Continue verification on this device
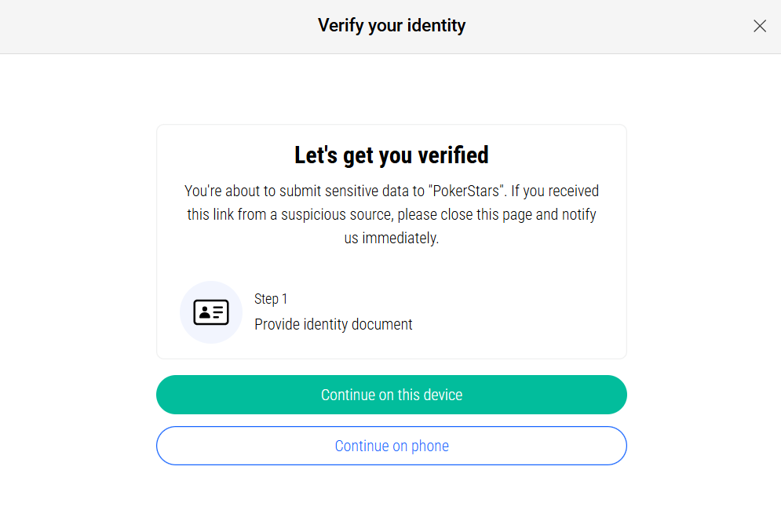This screenshot has width=781, height=532. [x=392, y=395]
